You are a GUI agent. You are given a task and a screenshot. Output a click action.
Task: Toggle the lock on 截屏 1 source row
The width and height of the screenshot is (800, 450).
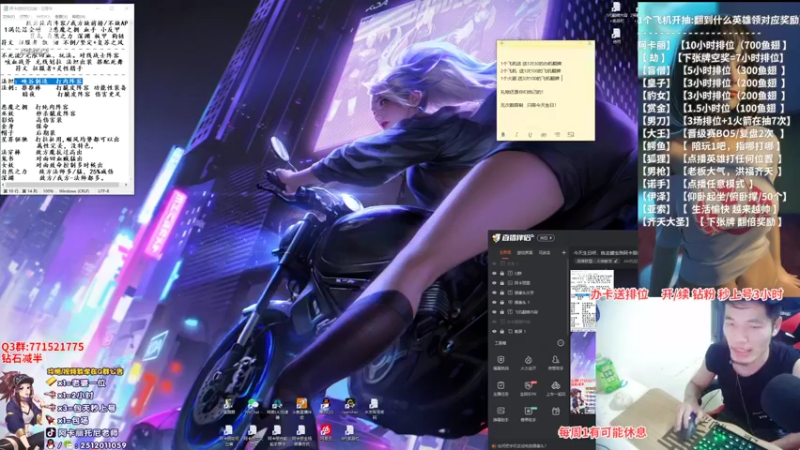pos(502,331)
